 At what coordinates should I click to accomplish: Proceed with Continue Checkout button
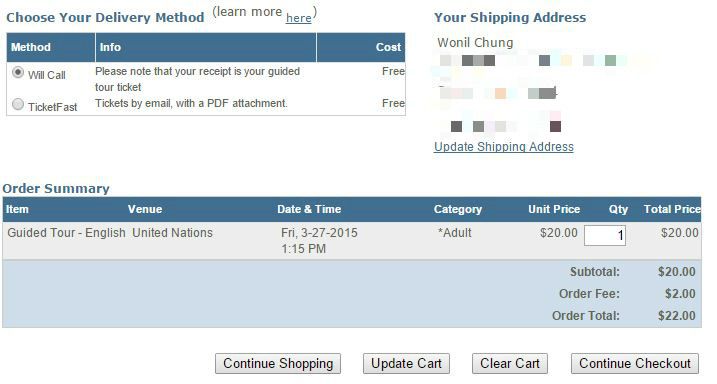(635, 364)
